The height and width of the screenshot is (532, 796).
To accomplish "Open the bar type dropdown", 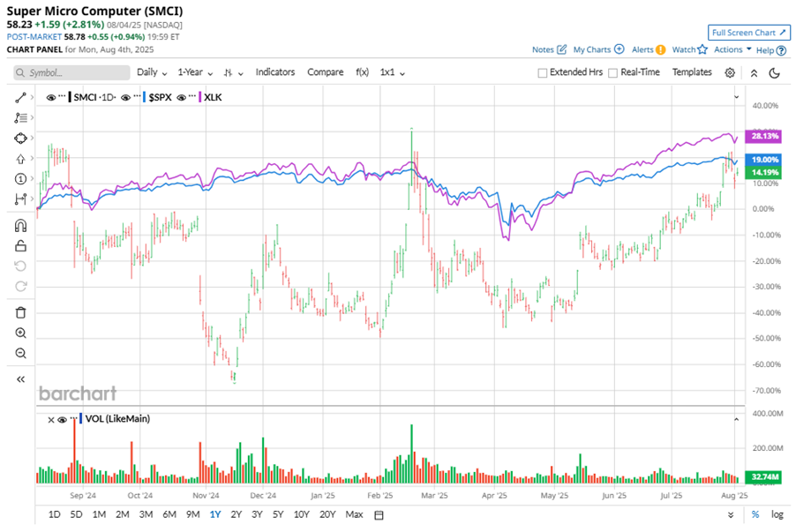I will pyautogui.click(x=234, y=73).
